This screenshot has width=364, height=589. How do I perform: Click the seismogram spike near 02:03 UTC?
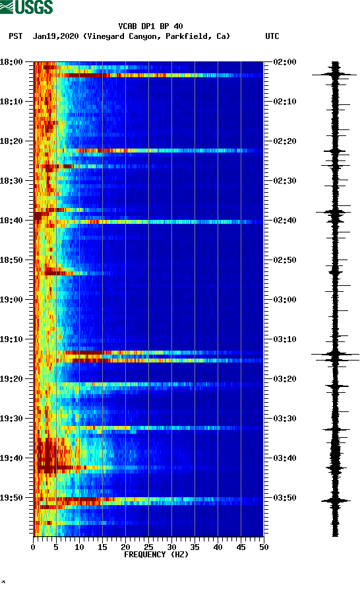coord(334,75)
